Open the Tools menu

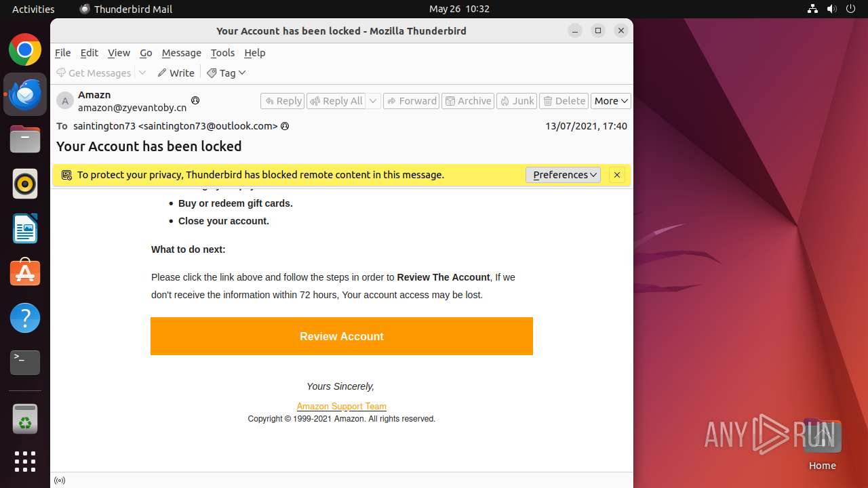tap(222, 53)
